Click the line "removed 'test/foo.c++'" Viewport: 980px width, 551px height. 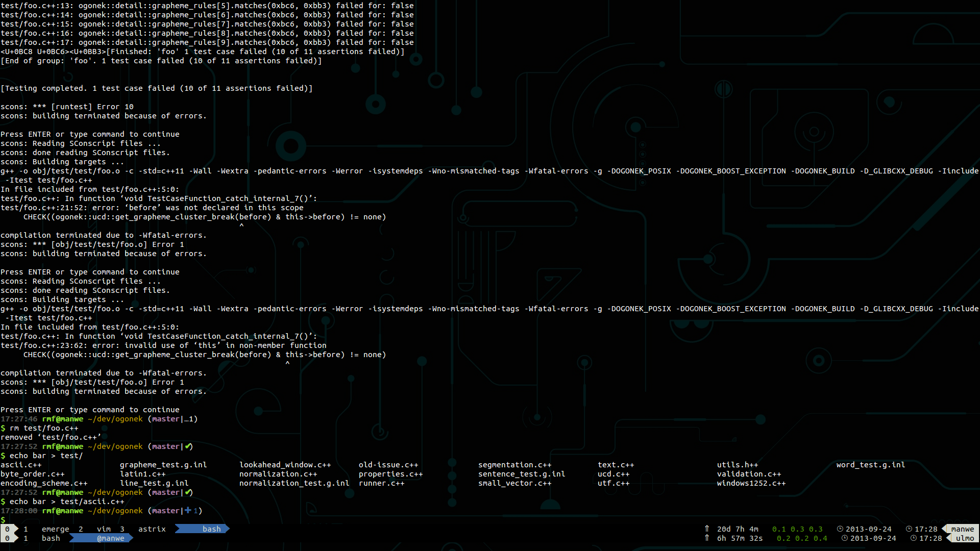[x=51, y=437]
